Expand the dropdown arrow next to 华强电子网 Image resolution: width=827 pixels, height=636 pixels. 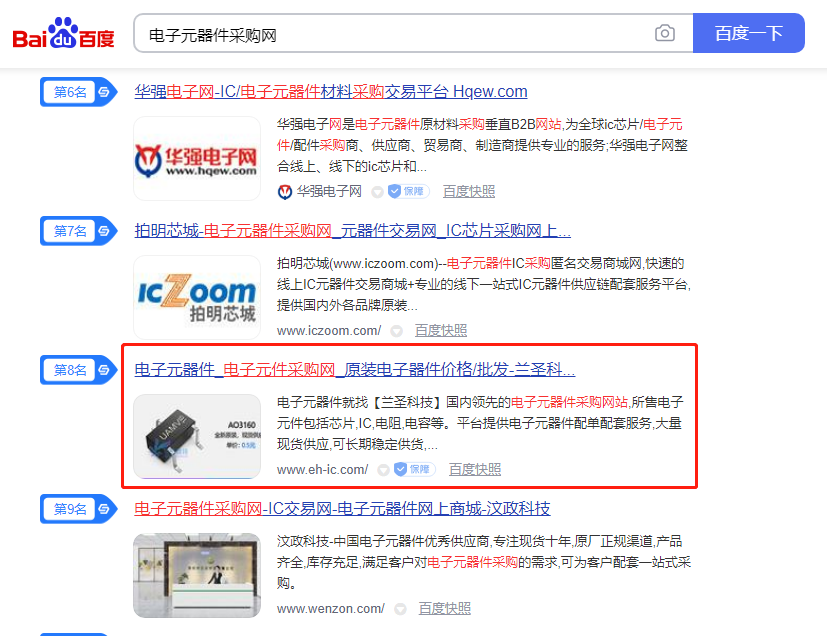(377, 192)
